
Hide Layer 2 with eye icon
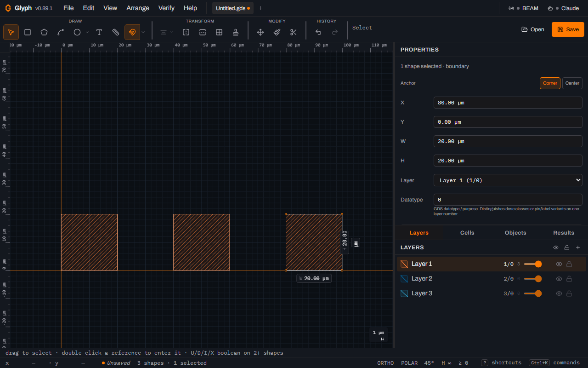(x=559, y=279)
